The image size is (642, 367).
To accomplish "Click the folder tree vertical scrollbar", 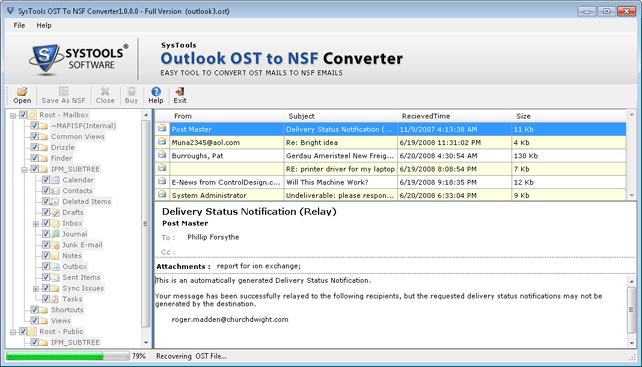I will coord(146,223).
